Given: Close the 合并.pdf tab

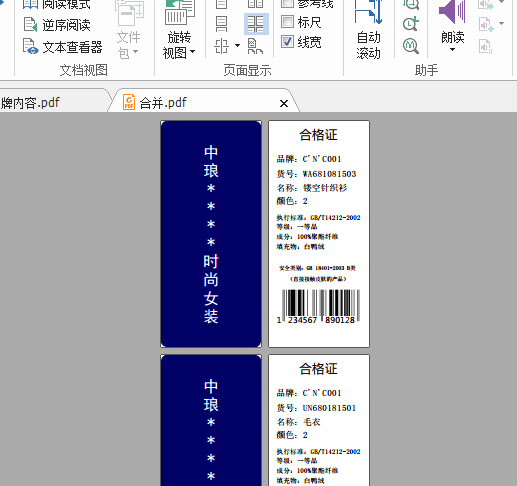Looking at the screenshot, I should pyautogui.click(x=284, y=104).
